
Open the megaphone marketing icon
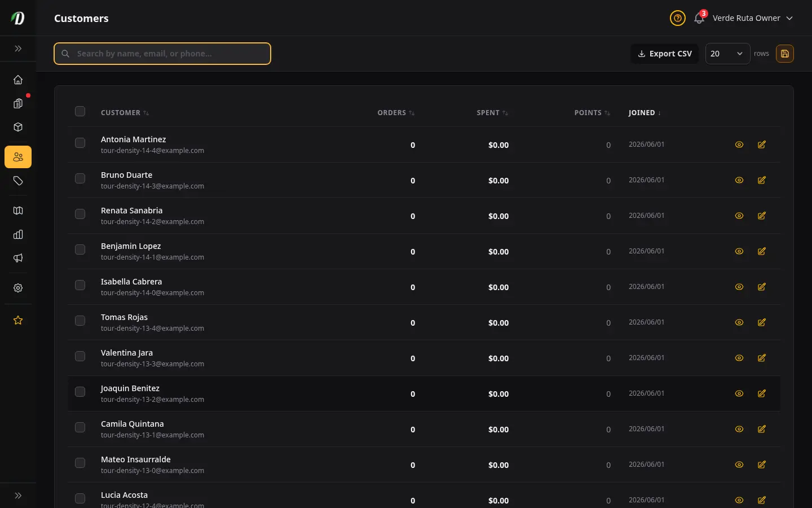click(18, 258)
